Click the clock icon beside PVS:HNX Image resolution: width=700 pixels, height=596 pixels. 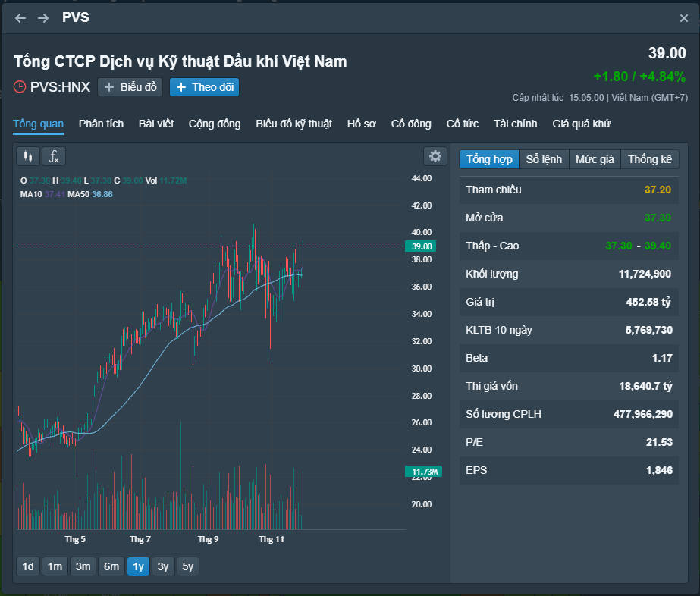point(20,86)
